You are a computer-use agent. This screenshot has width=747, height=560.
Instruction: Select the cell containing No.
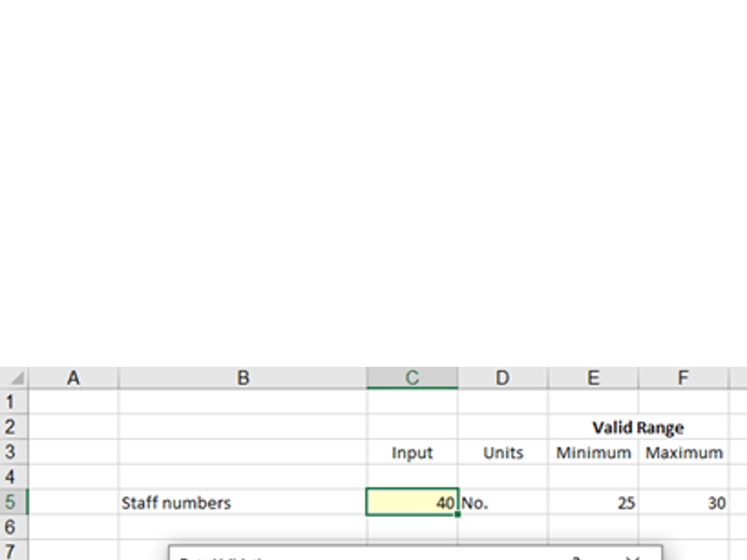tap(502, 503)
